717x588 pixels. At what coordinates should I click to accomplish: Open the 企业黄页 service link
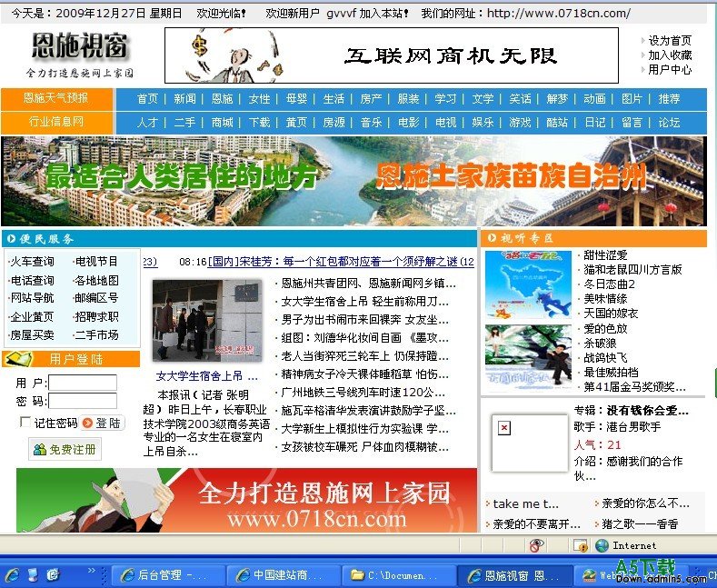(x=32, y=316)
